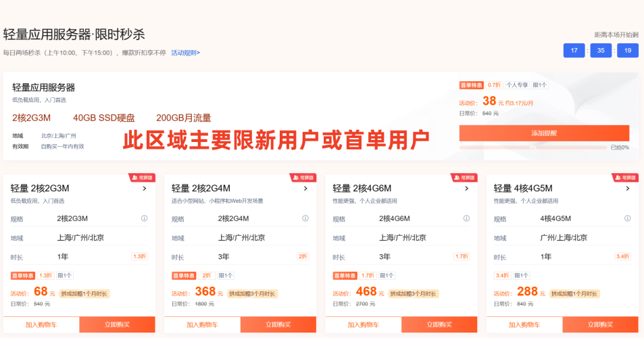644x338 pixels.
Task: Click 添加提醒 button
Action: point(544,133)
